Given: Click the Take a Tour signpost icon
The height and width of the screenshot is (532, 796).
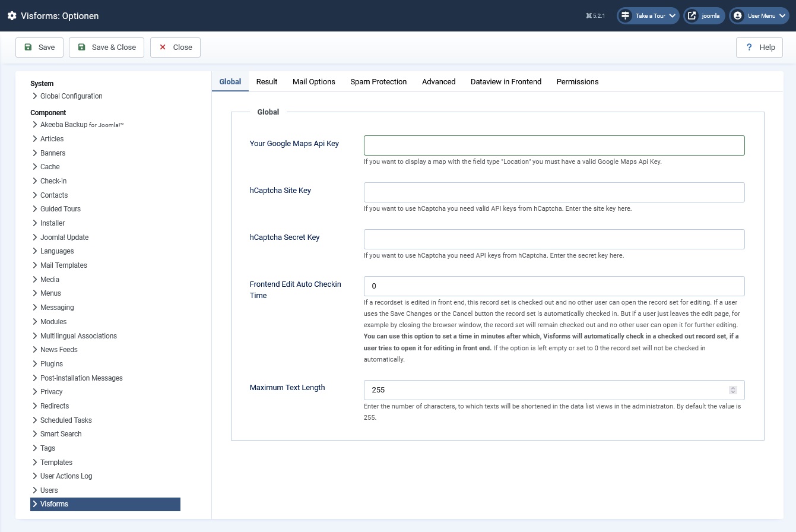Looking at the screenshot, I should [x=626, y=16].
